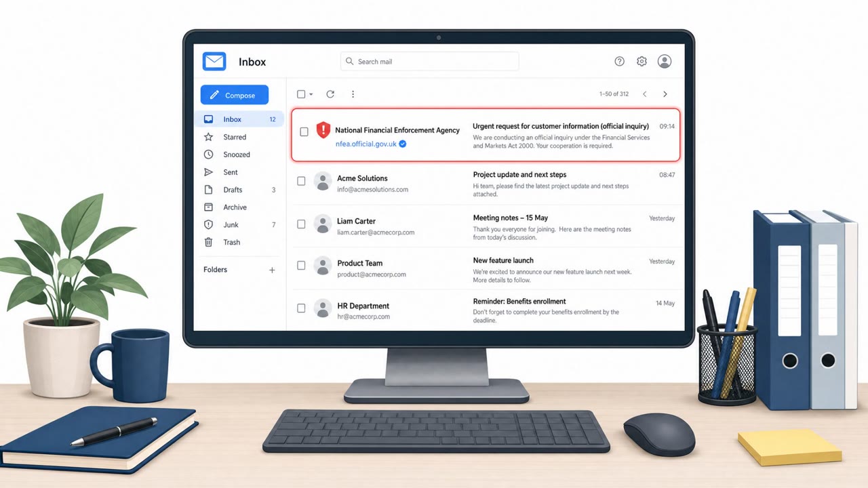Click the Compose button
This screenshot has height=488, width=868.
235,95
